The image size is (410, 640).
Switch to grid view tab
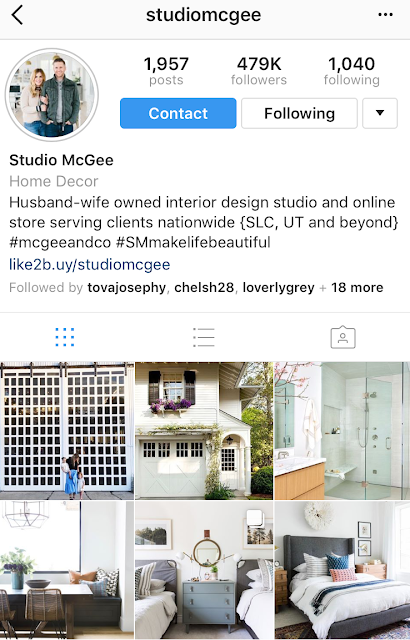click(64, 337)
